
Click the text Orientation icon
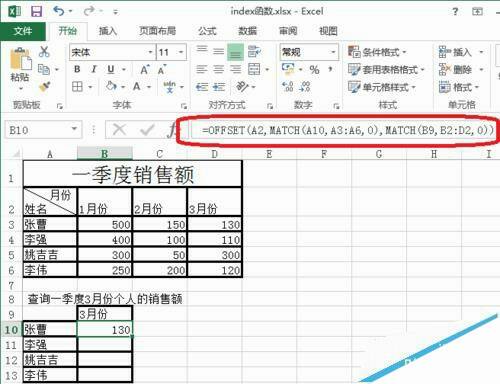[242, 87]
